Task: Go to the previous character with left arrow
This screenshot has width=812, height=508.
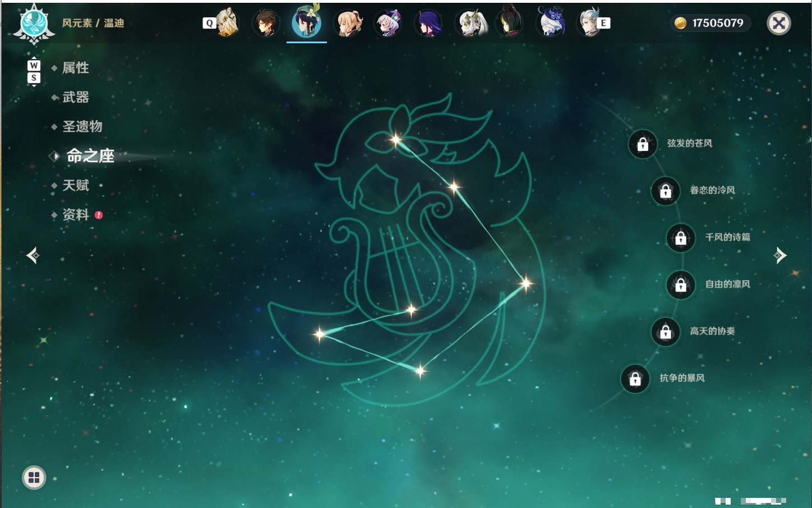Action: (x=33, y=255)
